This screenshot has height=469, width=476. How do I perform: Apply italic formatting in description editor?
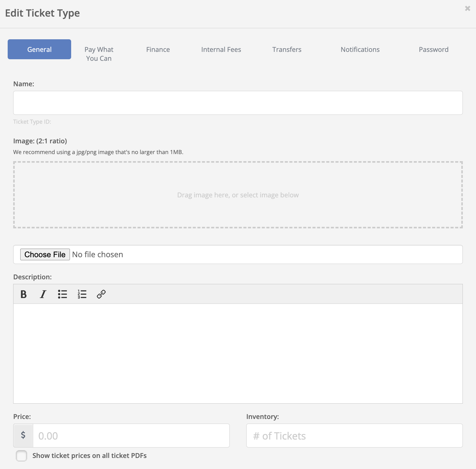(x=43, y=294)
